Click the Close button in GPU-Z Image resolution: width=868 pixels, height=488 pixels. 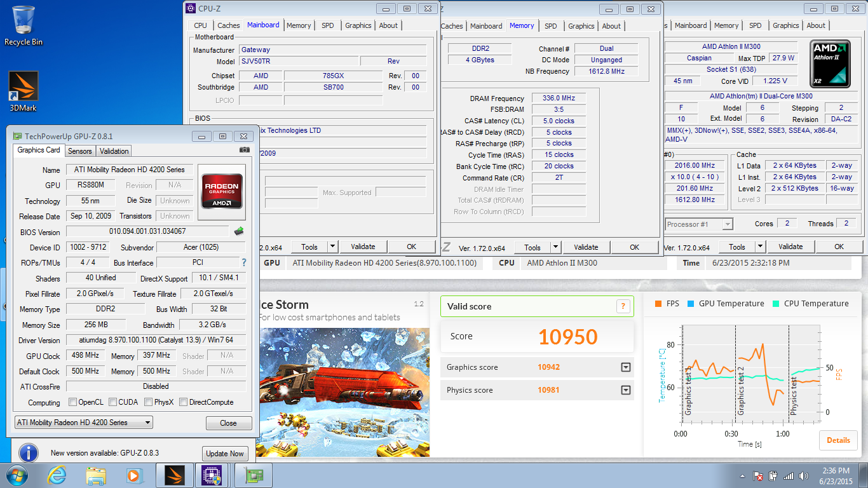228,423
